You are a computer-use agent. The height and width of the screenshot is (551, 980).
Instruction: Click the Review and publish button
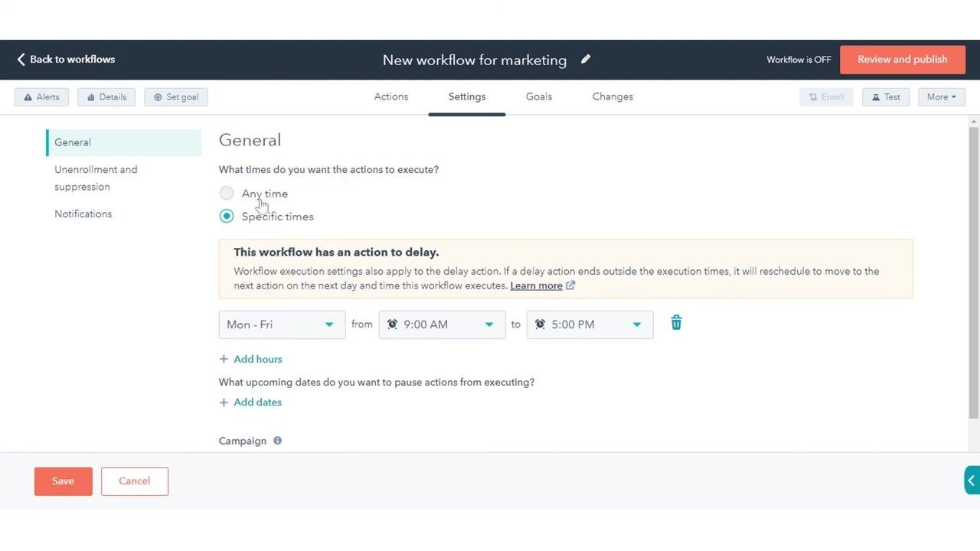903,60
